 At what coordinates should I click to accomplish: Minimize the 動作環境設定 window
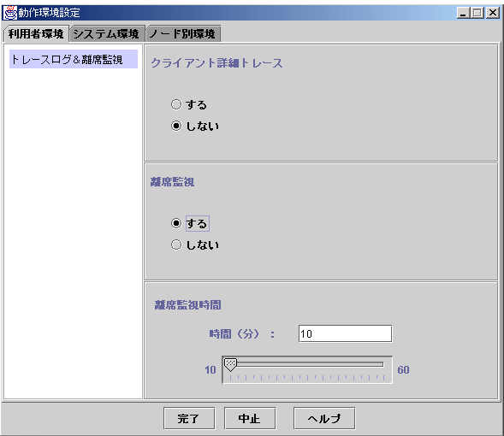pos(463,13)
